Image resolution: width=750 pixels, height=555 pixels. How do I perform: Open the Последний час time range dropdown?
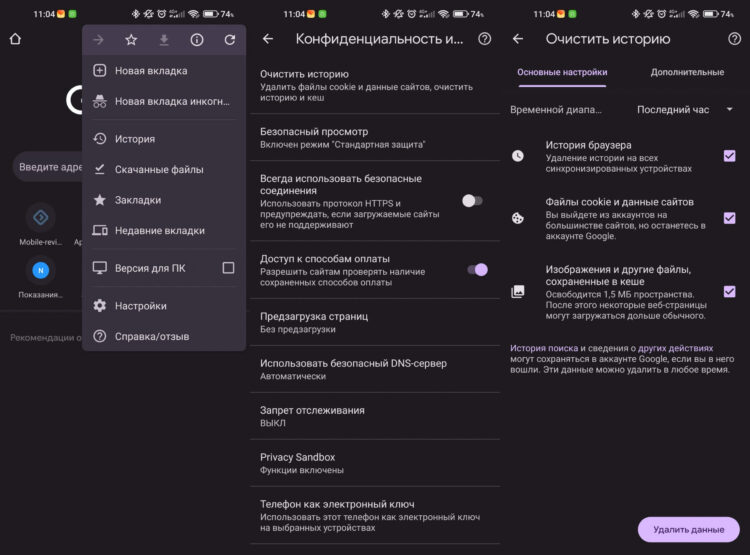[x=684, y=110]
